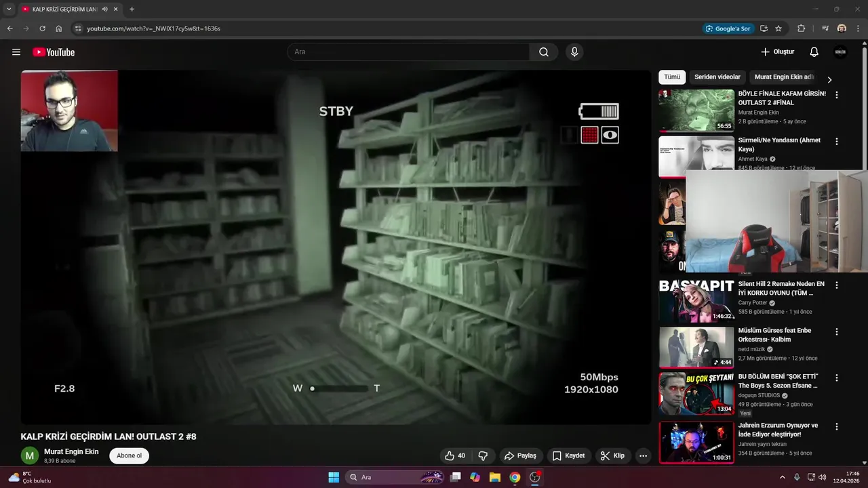Open Murat Engin Ekin channel link
Screen dimensions: 868x488
point(71,451)
